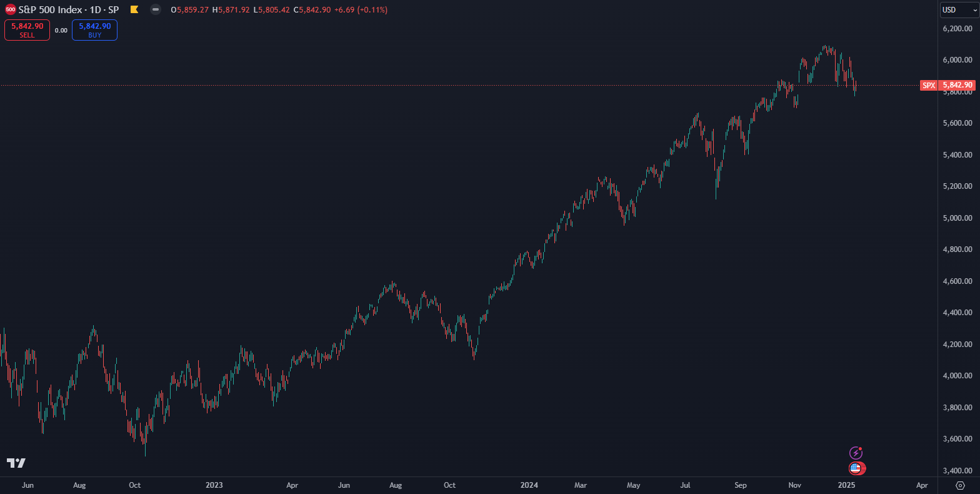
Task: Click the US flag economic events icon
Action: [x=856, y=468]
